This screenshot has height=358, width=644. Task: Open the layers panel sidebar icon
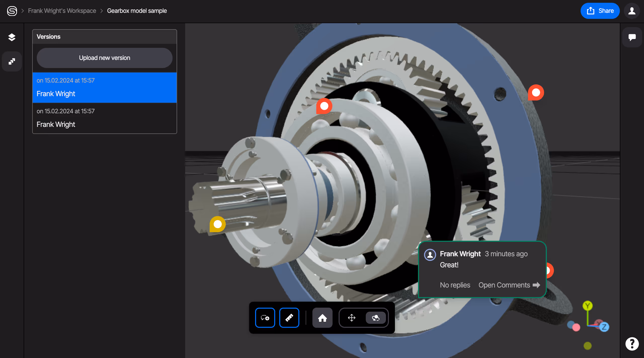click(x=12, y=37)
